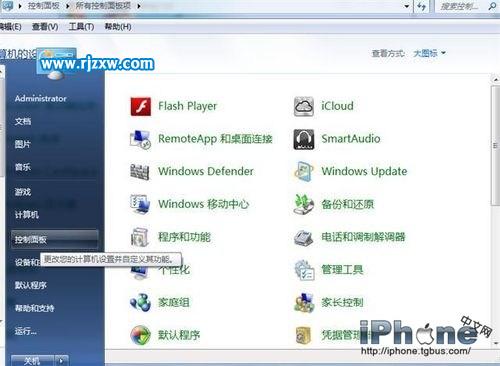Image resolution: width=500 pixels, height=366 pixels.
Task: Click the search magnifier icon
Action: coord(492,6)
